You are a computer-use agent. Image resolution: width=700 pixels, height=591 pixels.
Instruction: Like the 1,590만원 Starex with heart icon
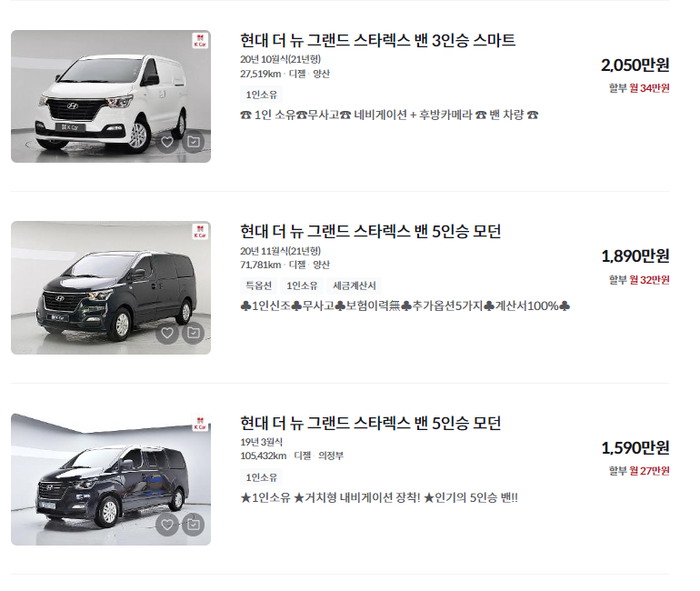tap(167, 525)
